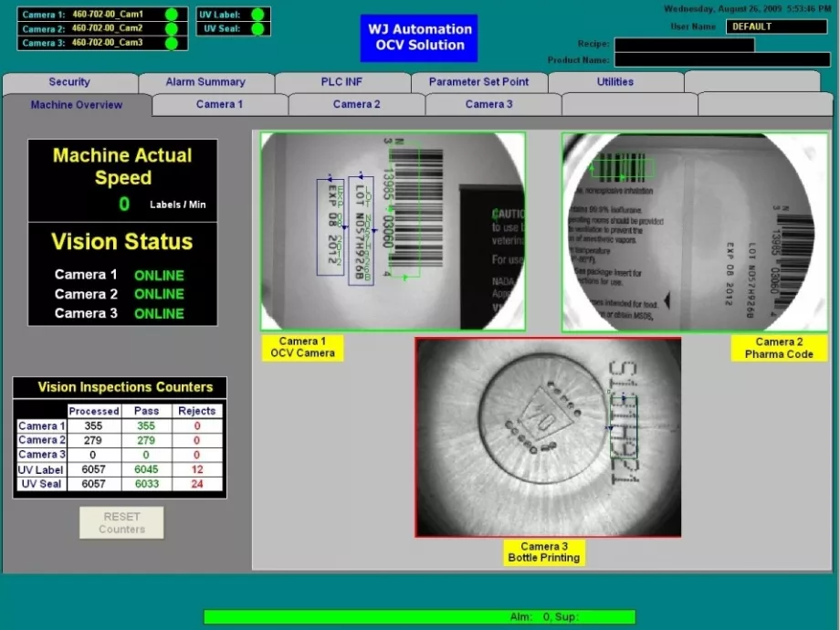Click the Camera 3 Bottle Printing label
The width and height of the screenshot is (840, 630).
(544, 552)
